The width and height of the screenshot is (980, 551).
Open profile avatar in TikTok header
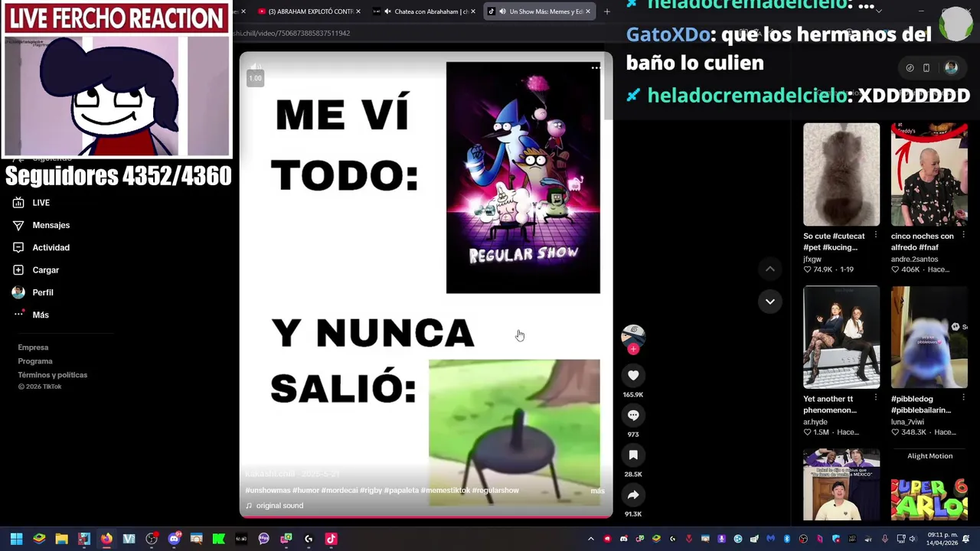click(x=951, y=67)
